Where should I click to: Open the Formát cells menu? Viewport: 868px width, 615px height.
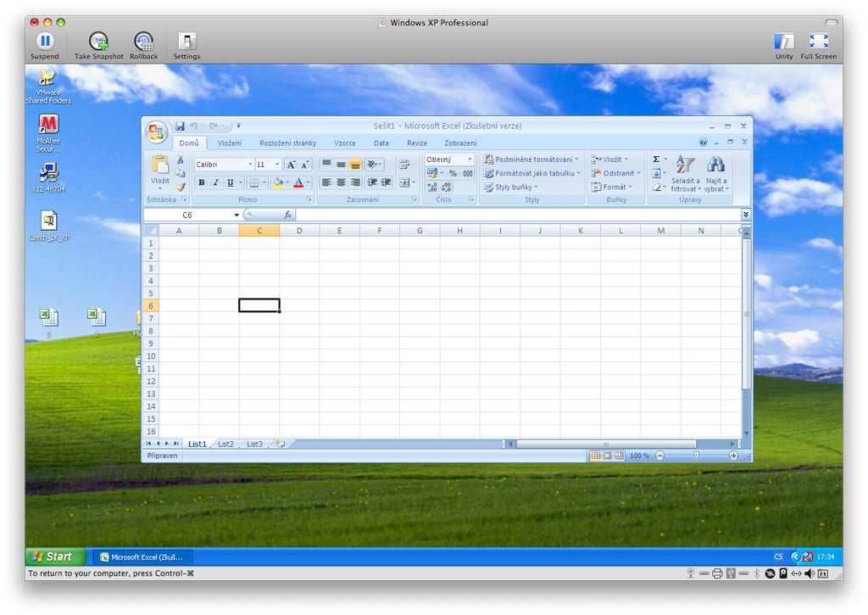pos(611,187)
